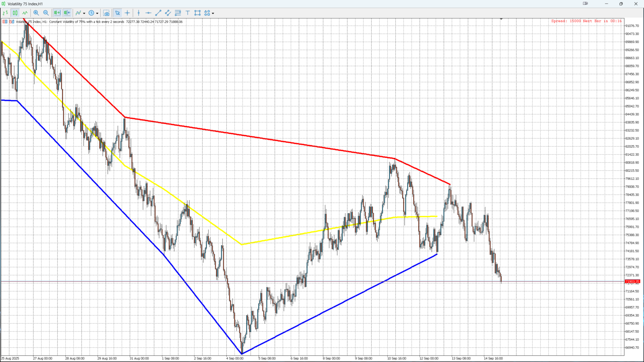Toggle auto scroll to latest bar
Viewport: 644px width, 362px height.
(57, 13)
